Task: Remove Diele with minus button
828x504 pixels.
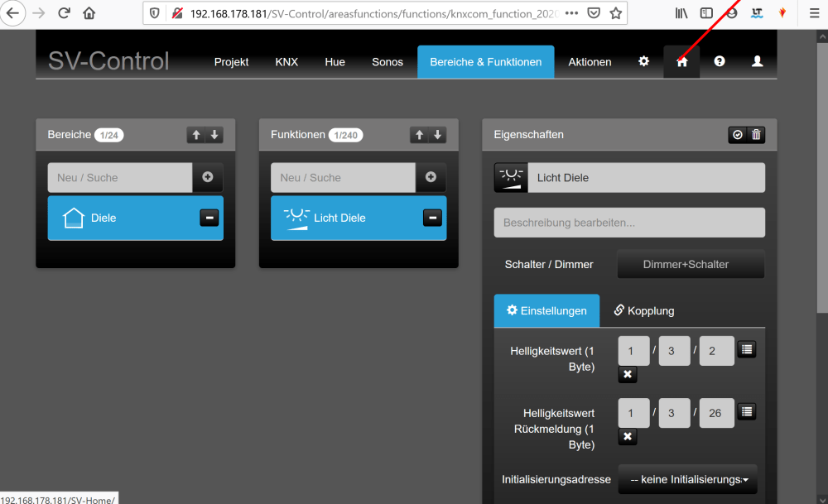Action: 209,218
